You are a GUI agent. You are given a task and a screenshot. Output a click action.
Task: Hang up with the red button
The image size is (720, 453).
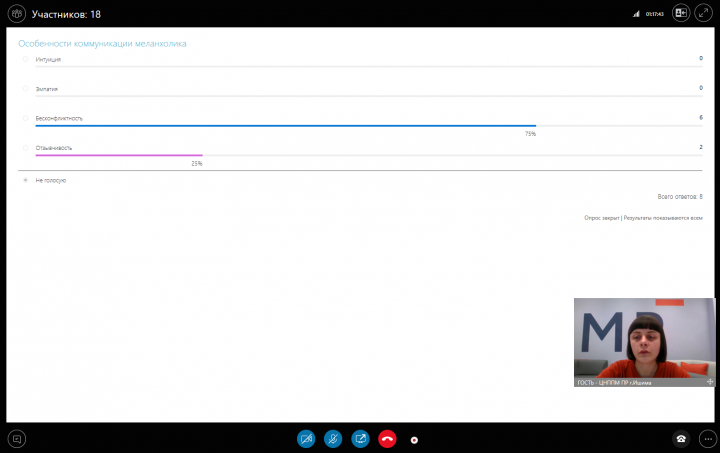(387, 438)
